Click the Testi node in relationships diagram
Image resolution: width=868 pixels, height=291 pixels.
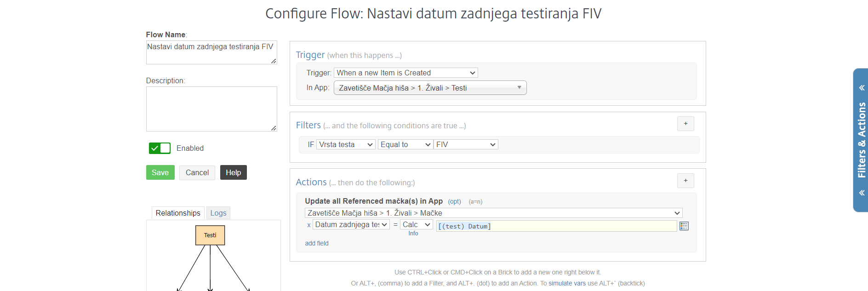(x=210, y=235)
